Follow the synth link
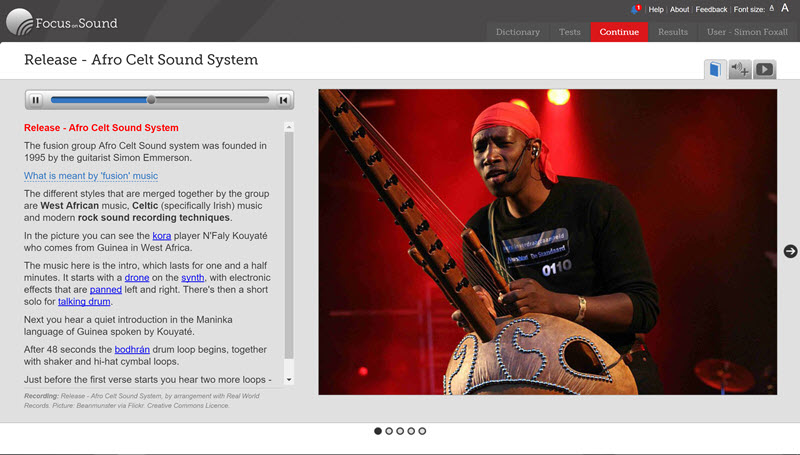Screen dimensions: 800x455 (192, 277)
